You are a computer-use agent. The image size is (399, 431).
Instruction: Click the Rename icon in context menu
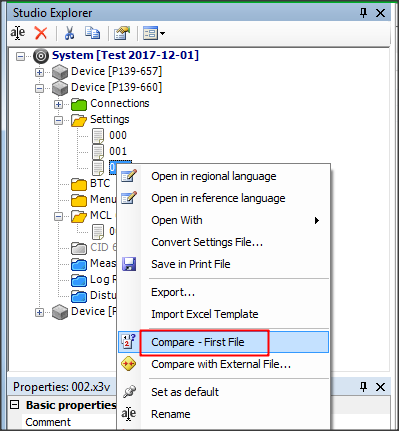coord(129,414)
